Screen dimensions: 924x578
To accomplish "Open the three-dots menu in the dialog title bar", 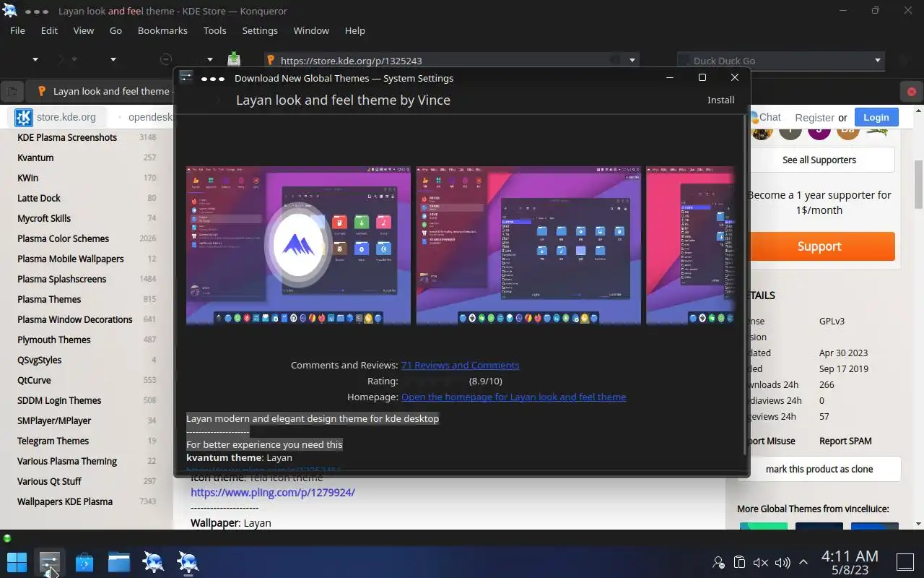I will [x=213, y=78].
